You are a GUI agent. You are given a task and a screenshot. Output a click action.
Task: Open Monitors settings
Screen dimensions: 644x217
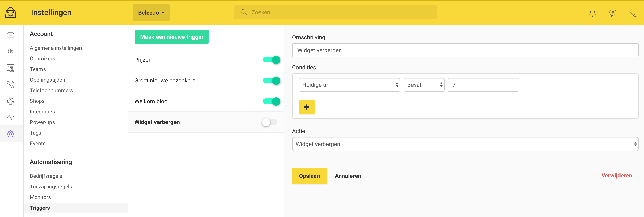click(x=40, y=197)
